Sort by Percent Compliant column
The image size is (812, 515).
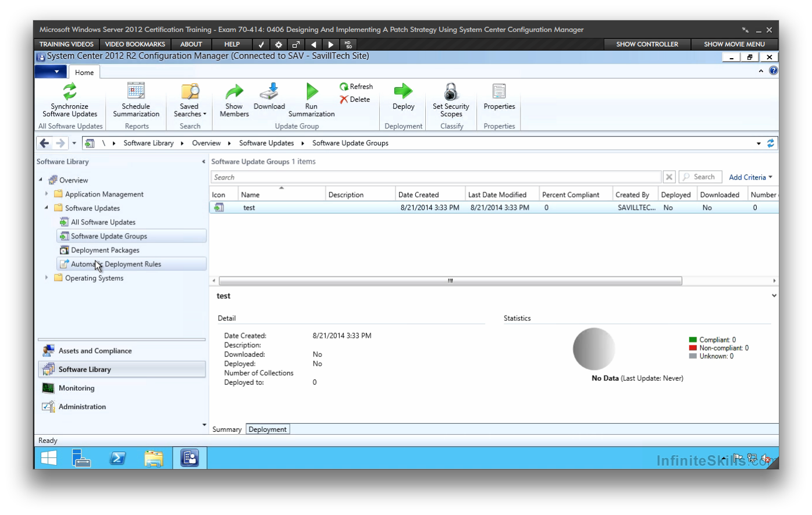pyautogui.click(x=576, y=195)
